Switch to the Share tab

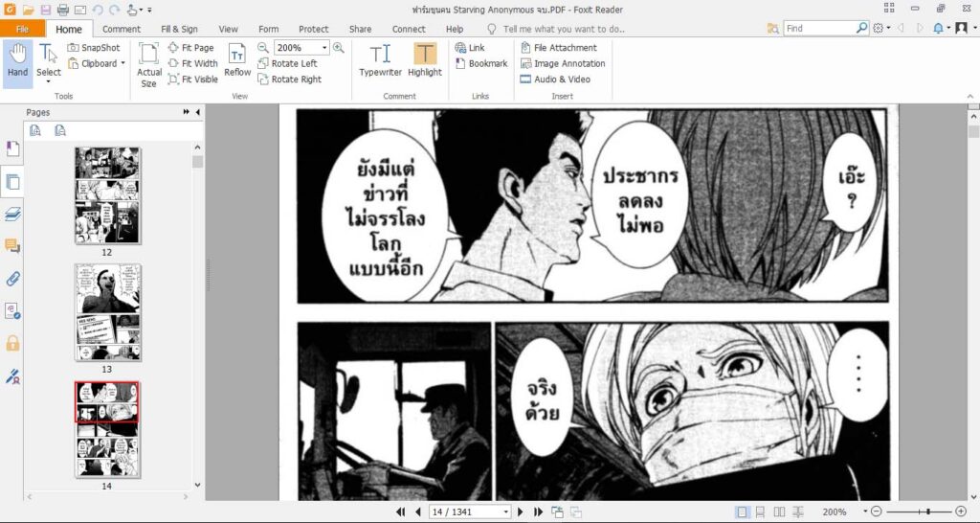point(360,29)
